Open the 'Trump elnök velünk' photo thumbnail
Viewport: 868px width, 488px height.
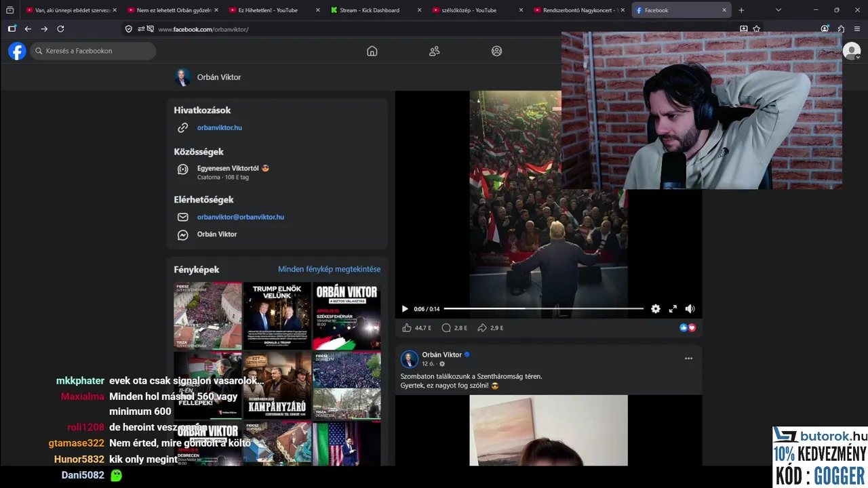click(277, 316)
